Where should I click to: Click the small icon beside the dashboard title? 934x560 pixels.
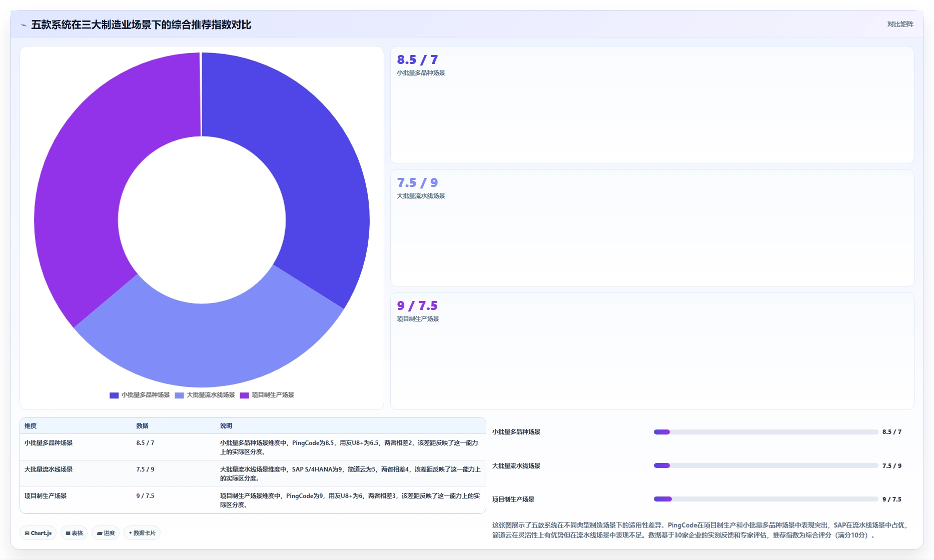[x=24, y=25]
